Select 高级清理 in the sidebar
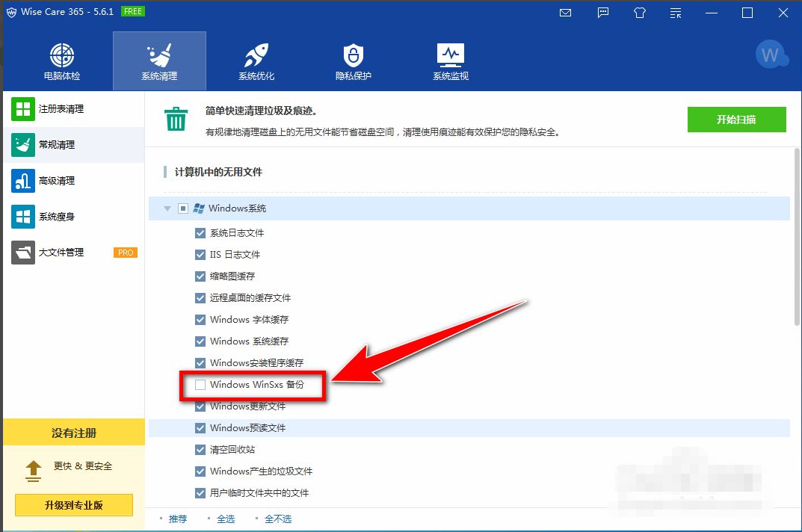This screenshot has height=532, width=802. pyautogui.click(x=57, y=181)
